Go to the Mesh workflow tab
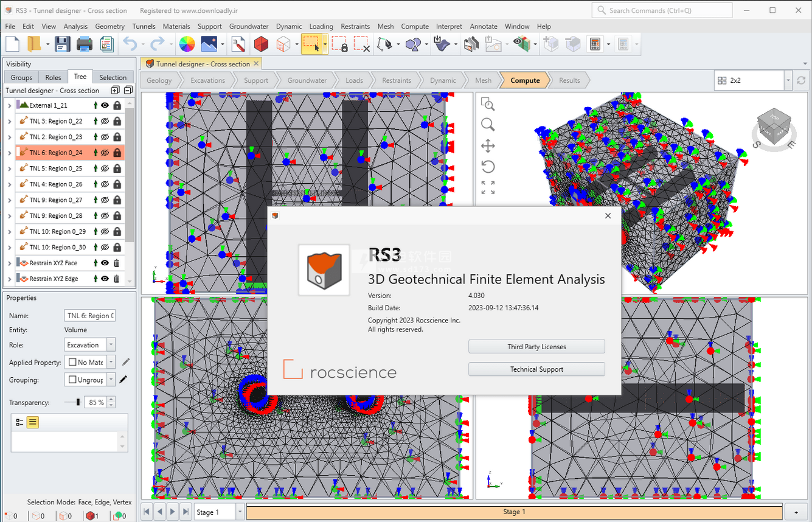 [483, 80]
